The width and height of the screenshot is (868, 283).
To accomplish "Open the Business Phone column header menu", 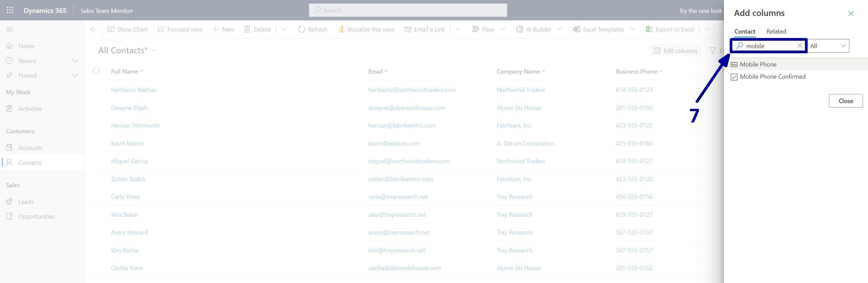I will click(x=639, y=71).
